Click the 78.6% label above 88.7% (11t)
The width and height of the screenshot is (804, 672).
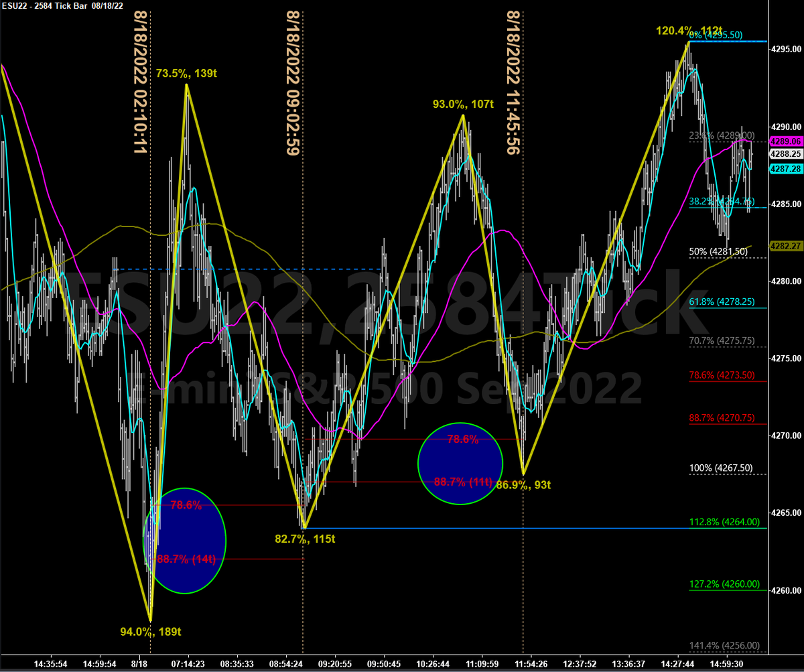[462, 440]
